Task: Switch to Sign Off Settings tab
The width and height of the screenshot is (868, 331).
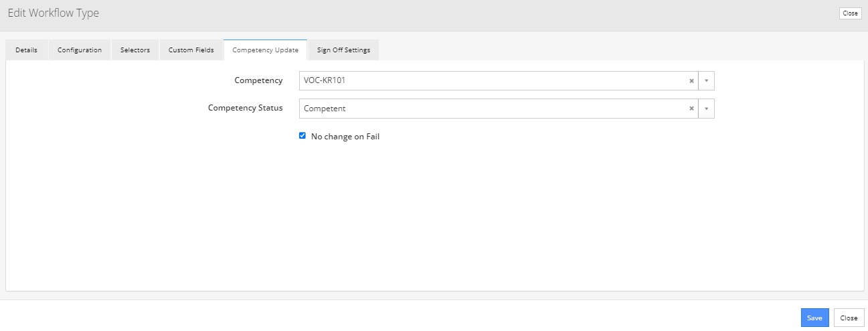Action: (x=343, y=50)
